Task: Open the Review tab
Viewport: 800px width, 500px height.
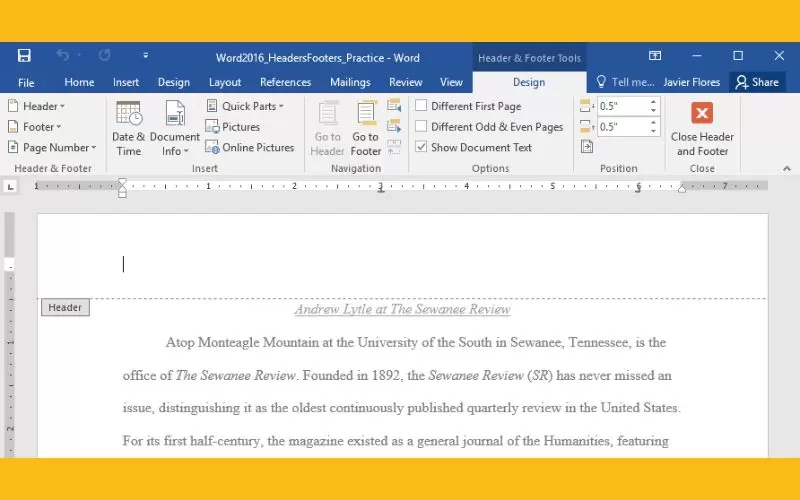Action: click(406, 82)
